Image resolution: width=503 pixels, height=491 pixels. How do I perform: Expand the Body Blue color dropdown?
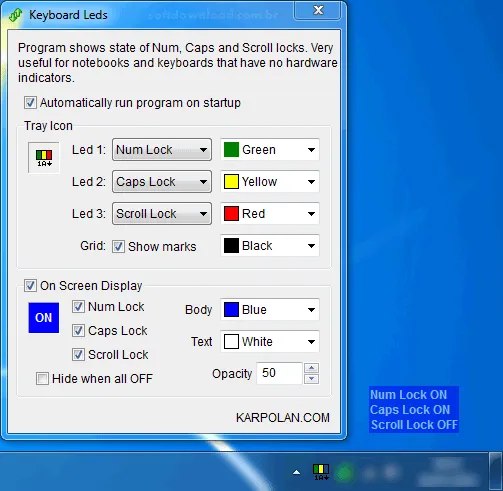click(270, 310)
